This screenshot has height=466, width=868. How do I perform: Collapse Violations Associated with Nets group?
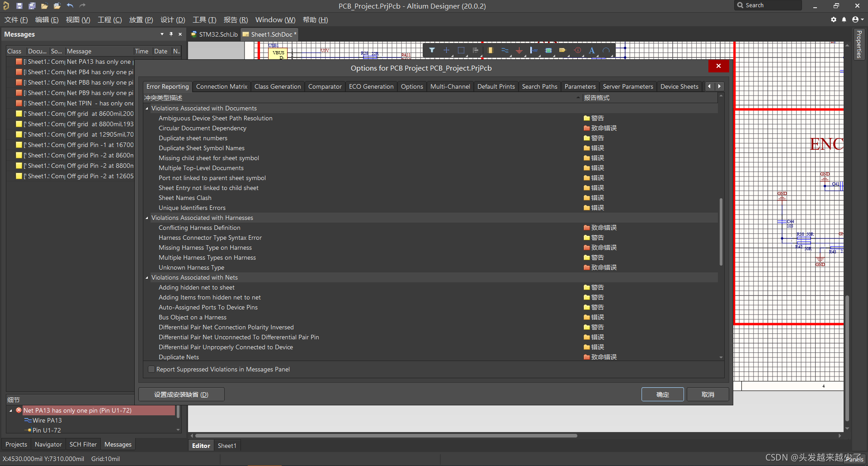[x=147, y=277]
